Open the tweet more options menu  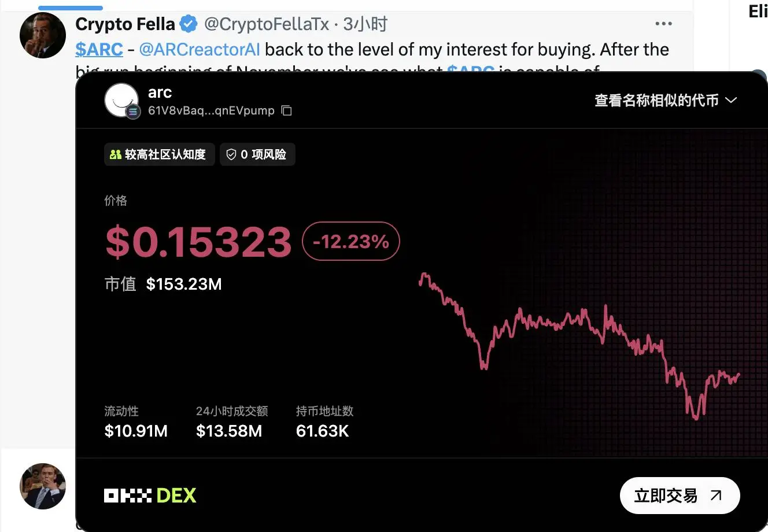click(663, 24)
